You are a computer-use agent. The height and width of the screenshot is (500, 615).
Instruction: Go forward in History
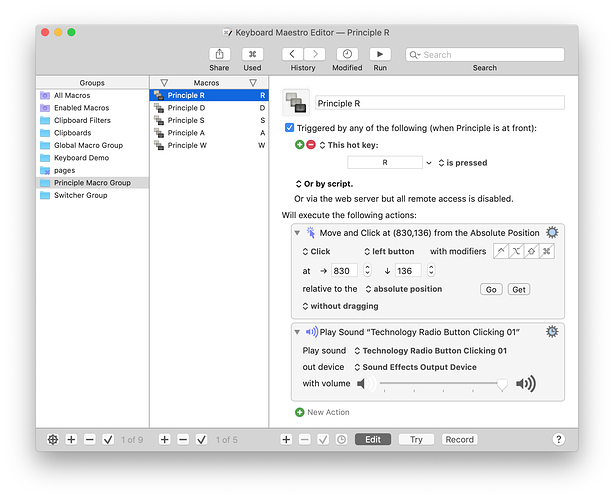(x=315, y=54)
